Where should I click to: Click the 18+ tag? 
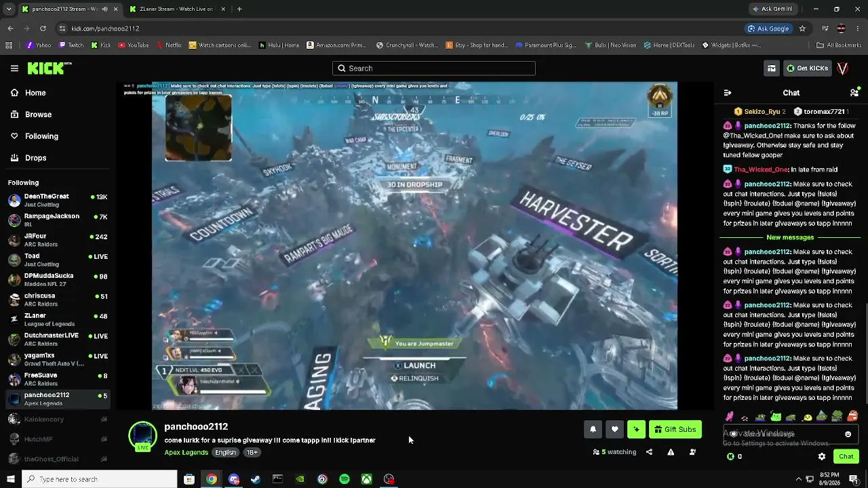[x=252, y=453]
